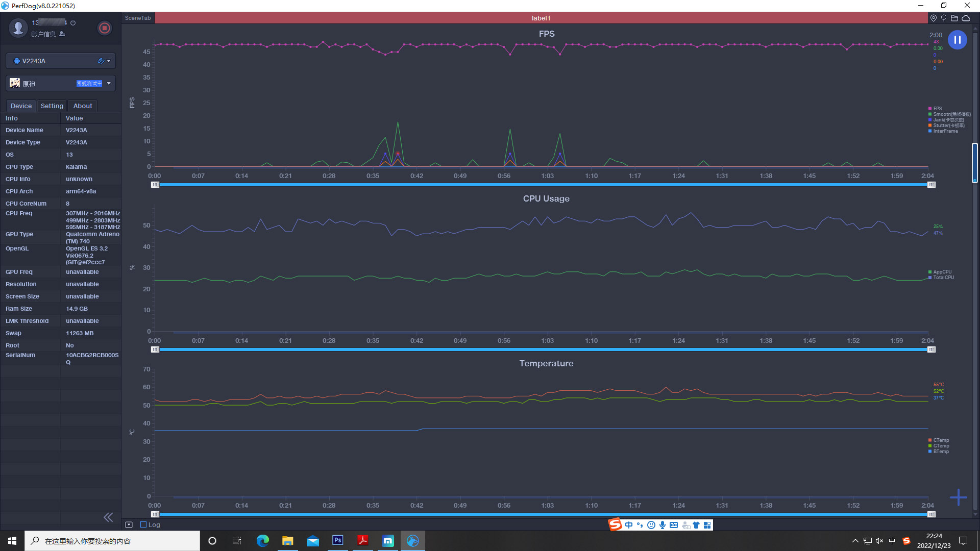Pause the live chart with the blue pause button
The image size is (980, 551).
coord(957,40)
